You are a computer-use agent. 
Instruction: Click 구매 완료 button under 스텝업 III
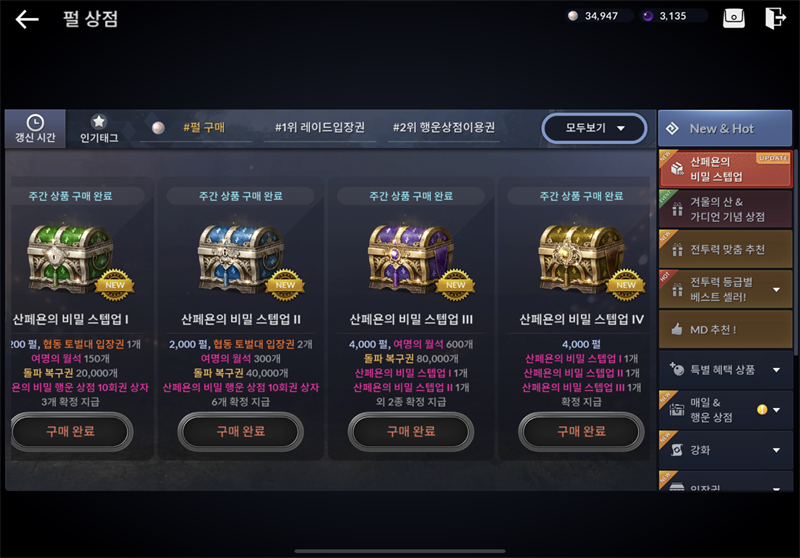coord(411,432)
